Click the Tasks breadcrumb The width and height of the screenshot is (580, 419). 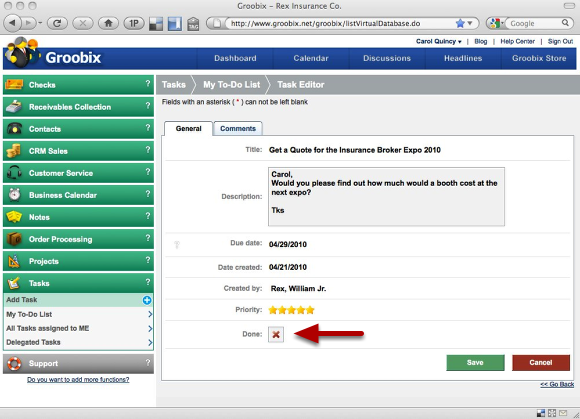click(173, 85)
